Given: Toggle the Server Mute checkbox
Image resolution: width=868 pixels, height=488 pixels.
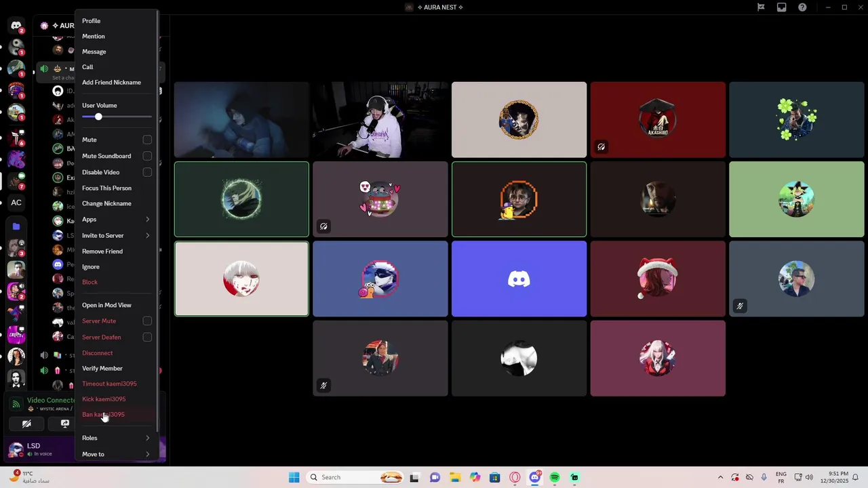Looking at the screenshot, I should pos(147,321).
